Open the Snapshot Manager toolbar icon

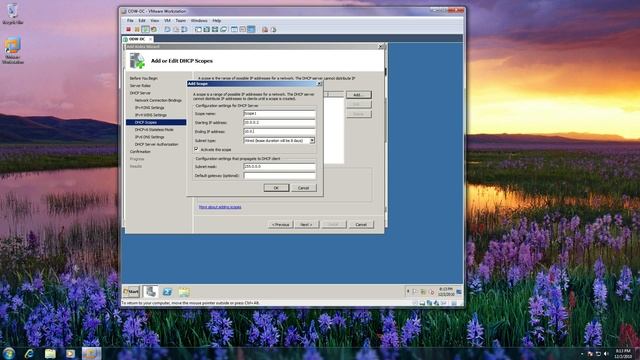tap(184, 29)
